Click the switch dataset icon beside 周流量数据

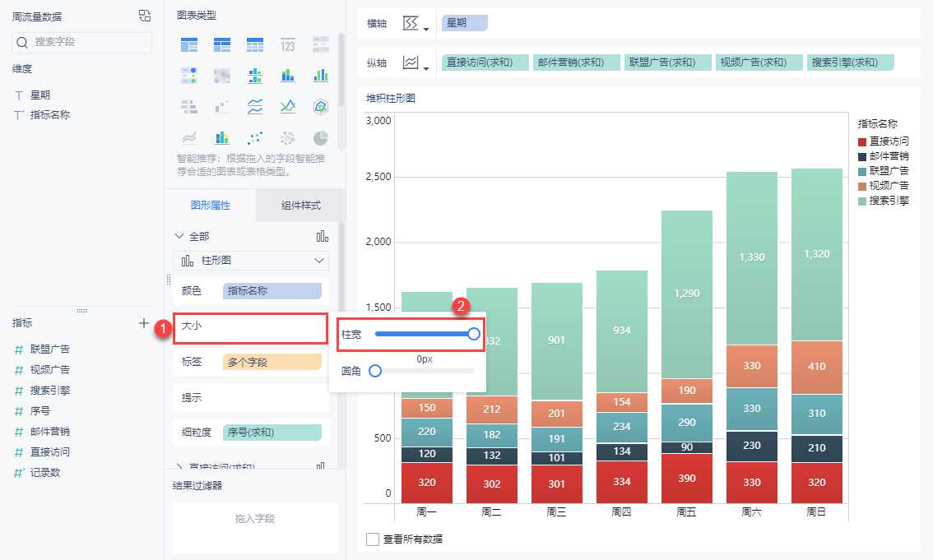(x=145, y=16)
